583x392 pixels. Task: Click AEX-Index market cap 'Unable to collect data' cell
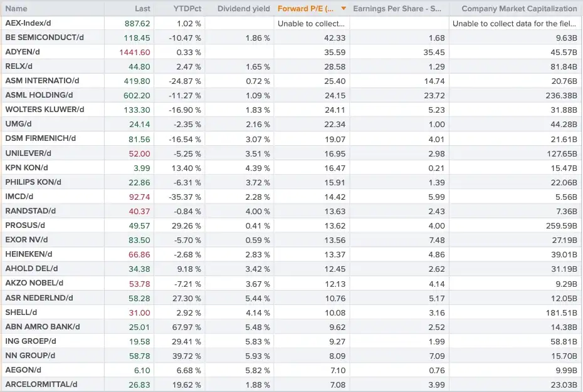tap(514, 23)
